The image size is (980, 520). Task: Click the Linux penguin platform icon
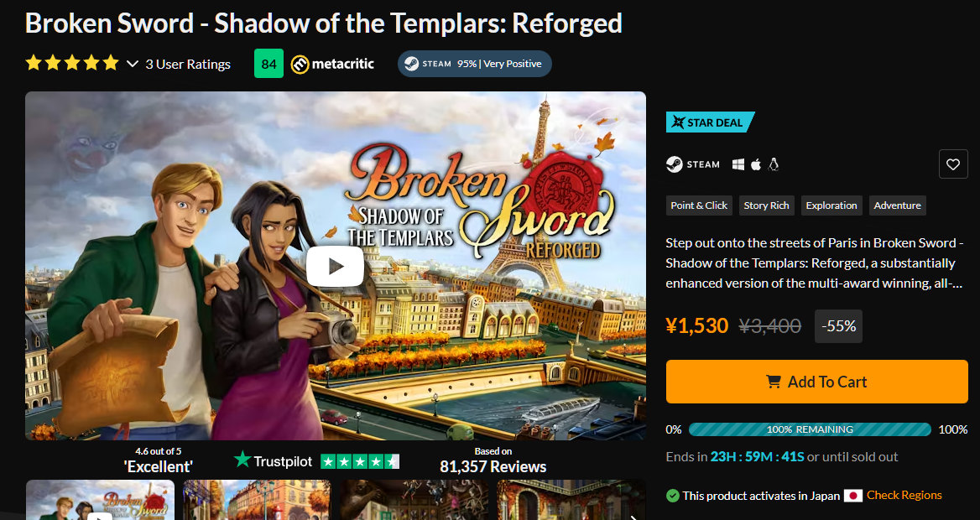(x=773, y=164)
